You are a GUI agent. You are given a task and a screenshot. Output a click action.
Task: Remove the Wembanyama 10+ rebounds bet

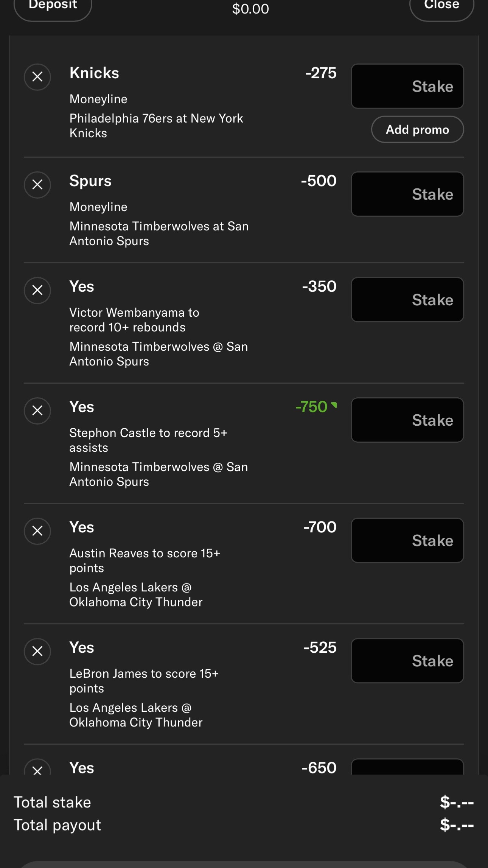click(x=37, y=291)
